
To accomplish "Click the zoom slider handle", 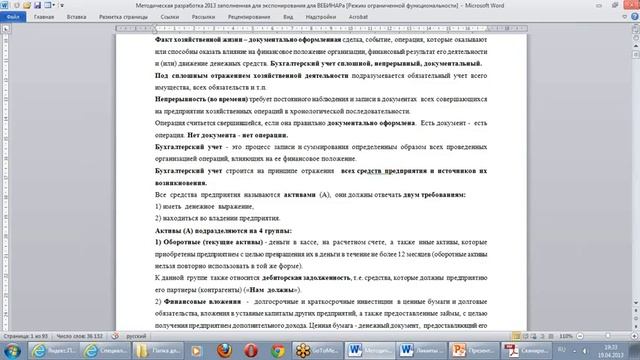I will coord(608,336).
